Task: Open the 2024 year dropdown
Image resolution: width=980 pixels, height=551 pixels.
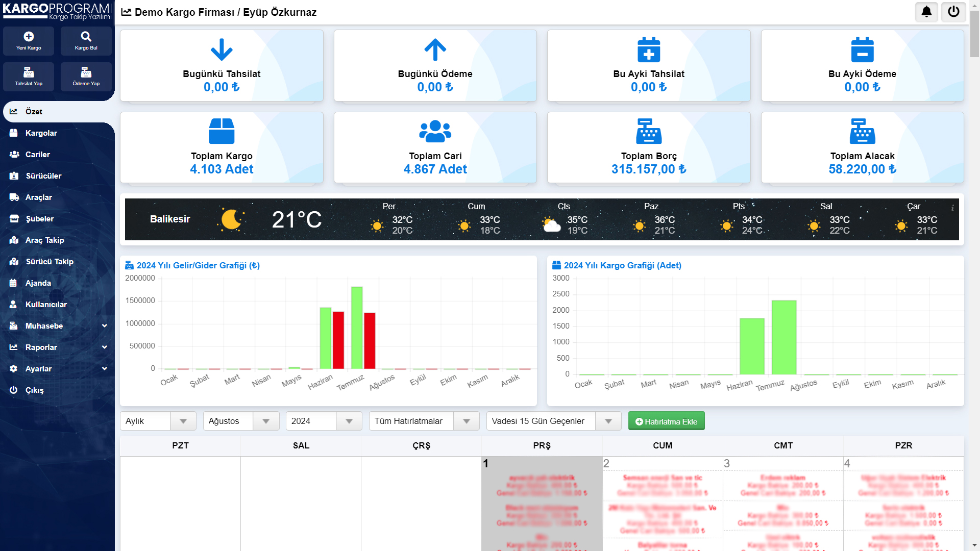Action: pyautogui.click(x=324, y=421)
